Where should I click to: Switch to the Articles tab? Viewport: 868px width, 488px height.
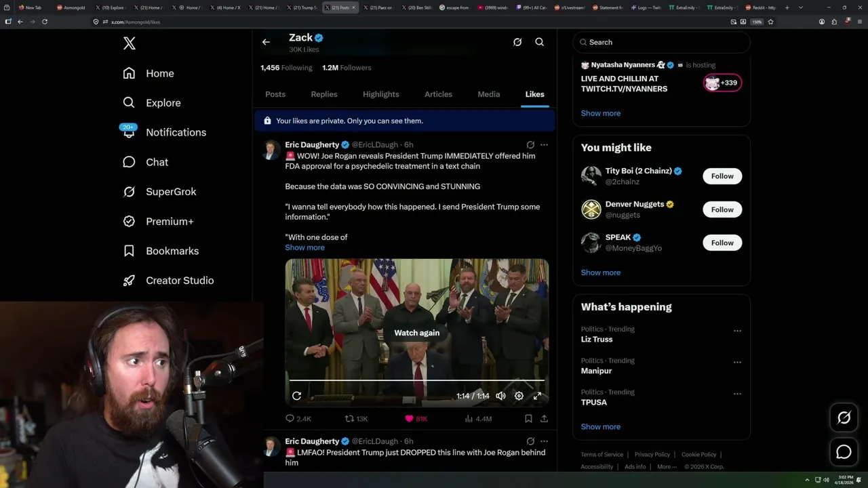click(438, 94)
